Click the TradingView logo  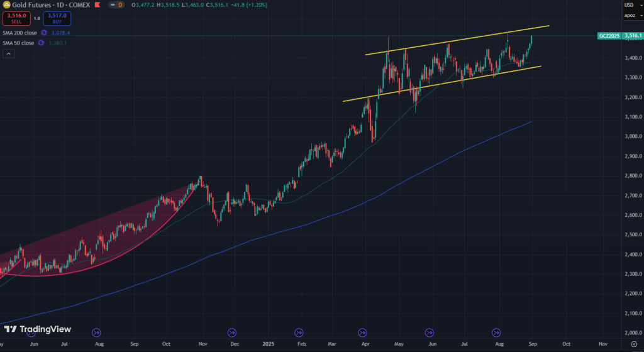click(37, 329)
